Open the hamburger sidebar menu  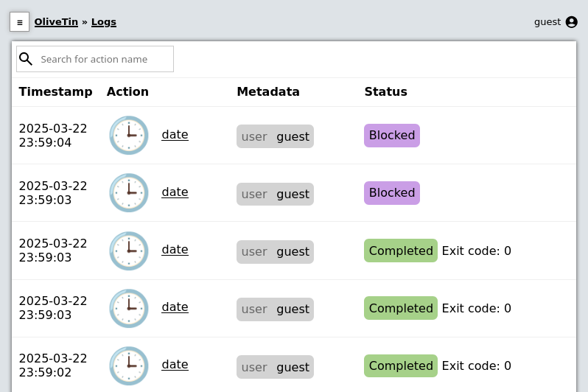point(20,22)
